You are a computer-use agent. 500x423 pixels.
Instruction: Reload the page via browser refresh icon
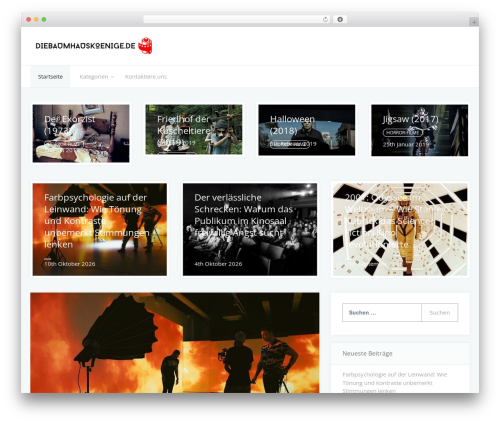(x=325, y=20)
